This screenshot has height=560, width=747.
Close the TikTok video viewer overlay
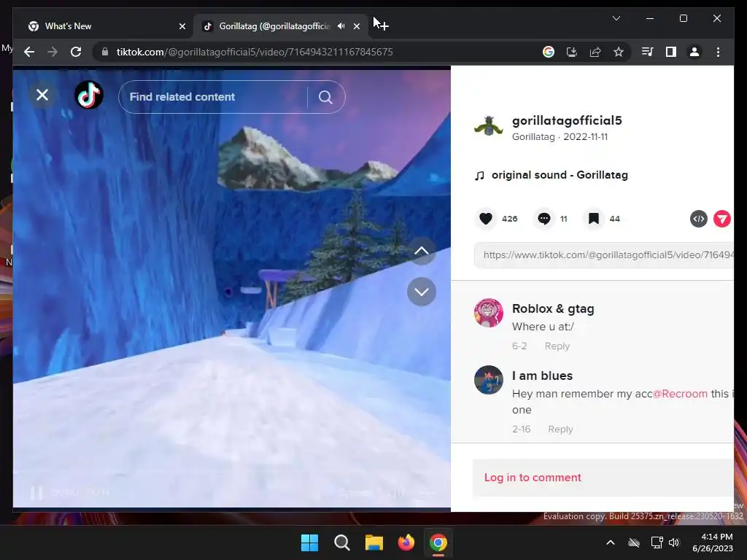pyautogui.click(x=42, y=96)
